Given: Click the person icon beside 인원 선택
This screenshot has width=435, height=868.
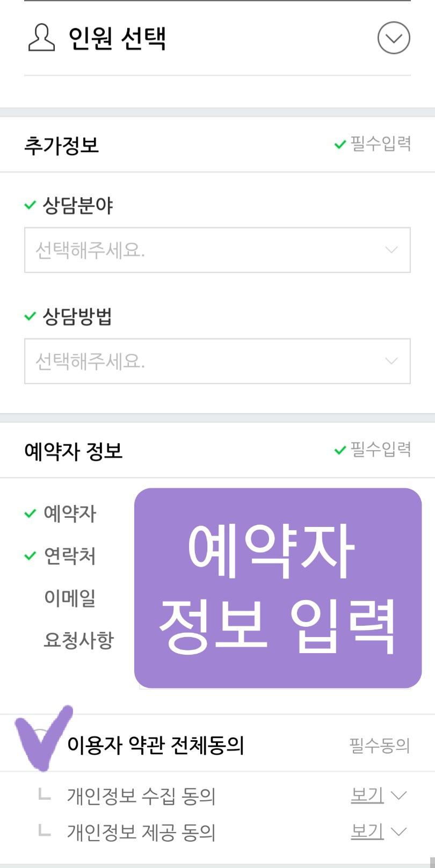Looking at the screenshot, I should click(41, 38).
